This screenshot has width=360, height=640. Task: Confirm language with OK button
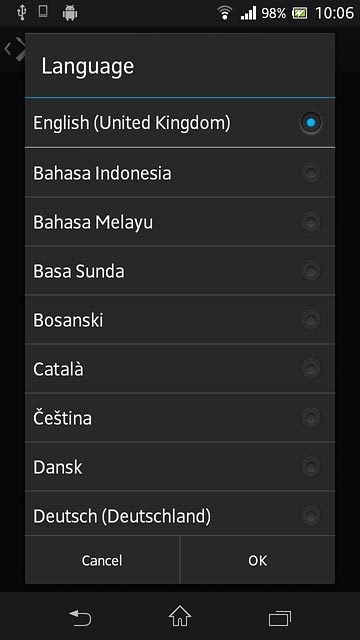click(258, 560)
